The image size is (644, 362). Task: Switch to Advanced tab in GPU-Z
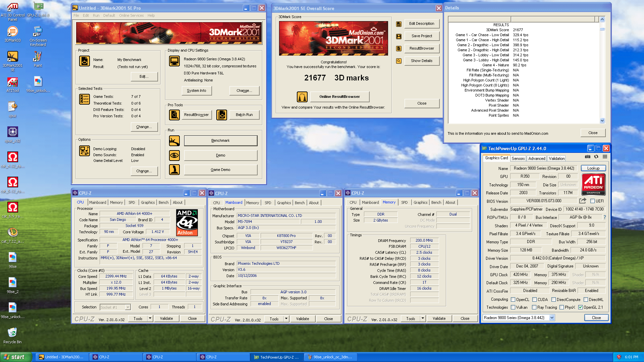[537, 159]
